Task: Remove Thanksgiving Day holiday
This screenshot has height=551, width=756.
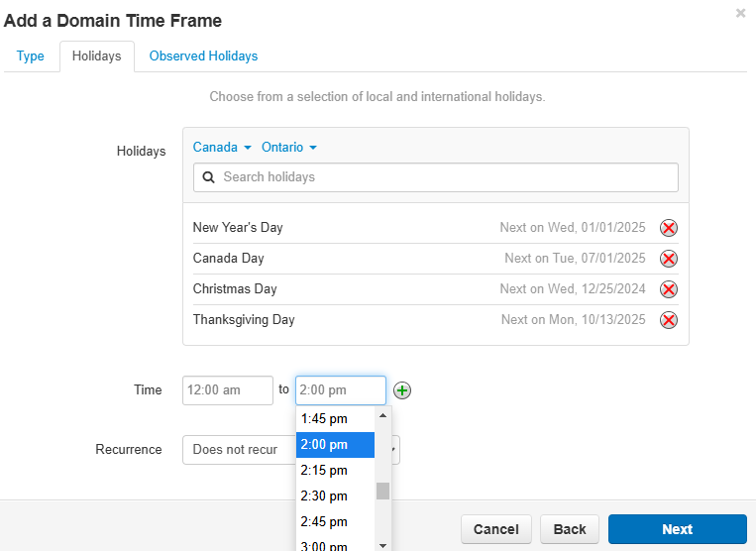Action: click(x=668, y=320)
